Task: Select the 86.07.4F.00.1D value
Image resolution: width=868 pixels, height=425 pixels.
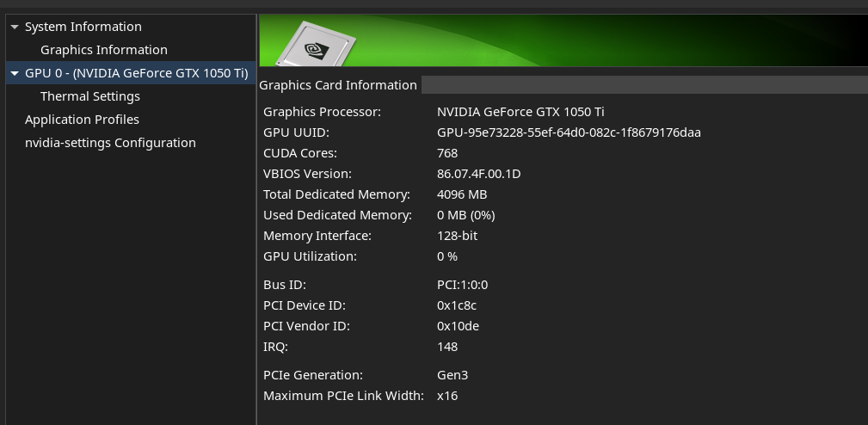Action: (x=479, y=174)
